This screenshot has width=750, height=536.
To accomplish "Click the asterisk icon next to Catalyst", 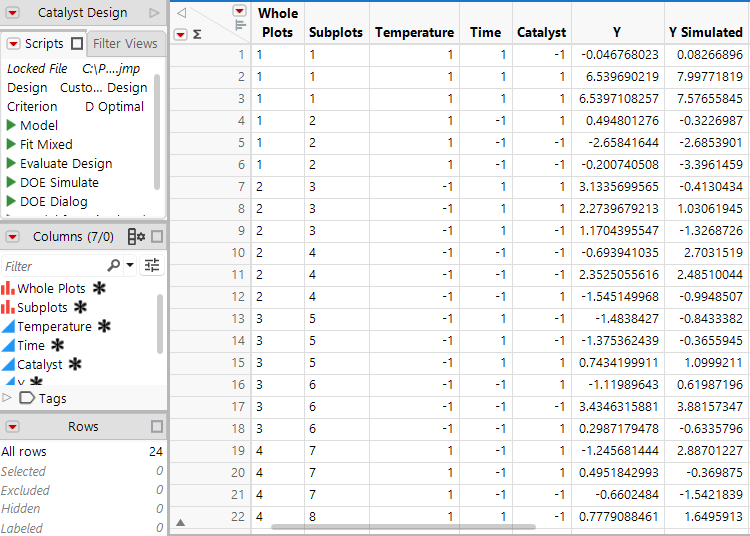I will pos(76,365).
